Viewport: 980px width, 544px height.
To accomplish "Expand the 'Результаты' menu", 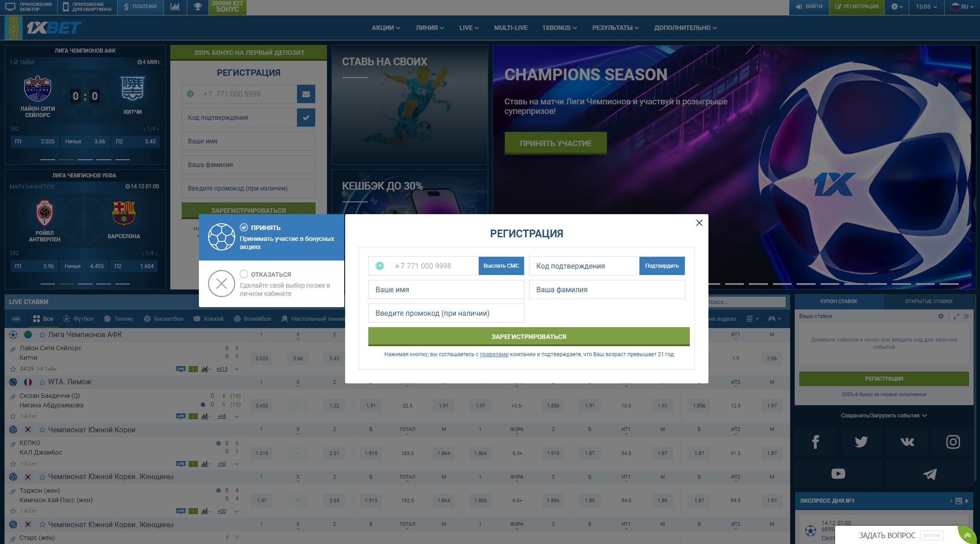I will 615,28.
